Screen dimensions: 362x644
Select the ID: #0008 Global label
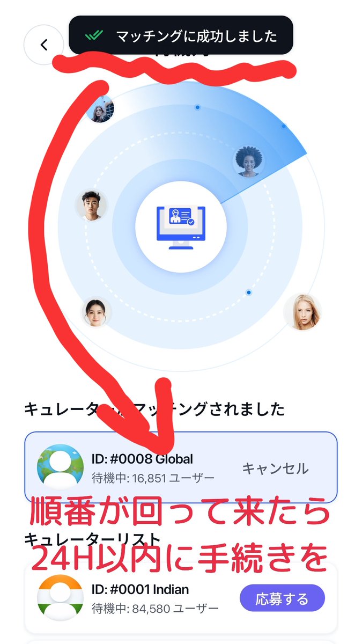142,459
